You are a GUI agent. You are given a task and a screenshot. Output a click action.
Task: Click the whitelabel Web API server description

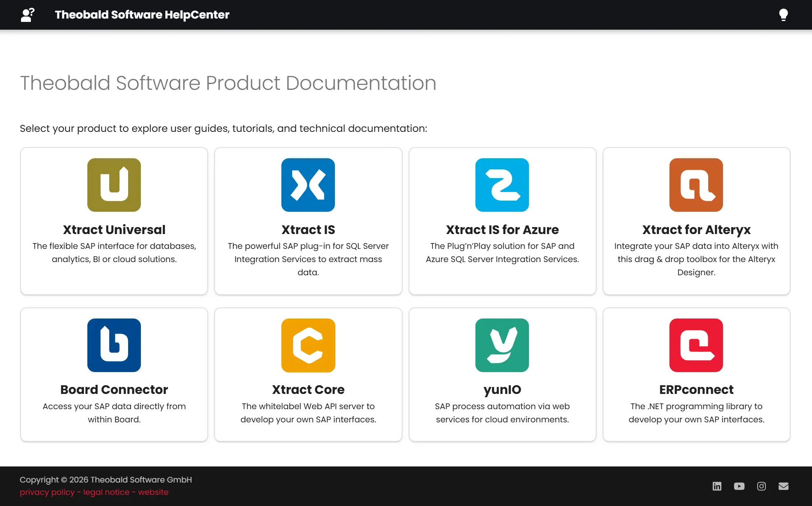pyautogui.click(x=308, y=413)
